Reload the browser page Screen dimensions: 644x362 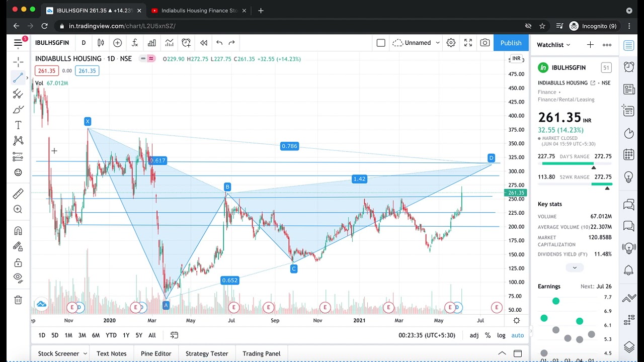tap(44, 26)
